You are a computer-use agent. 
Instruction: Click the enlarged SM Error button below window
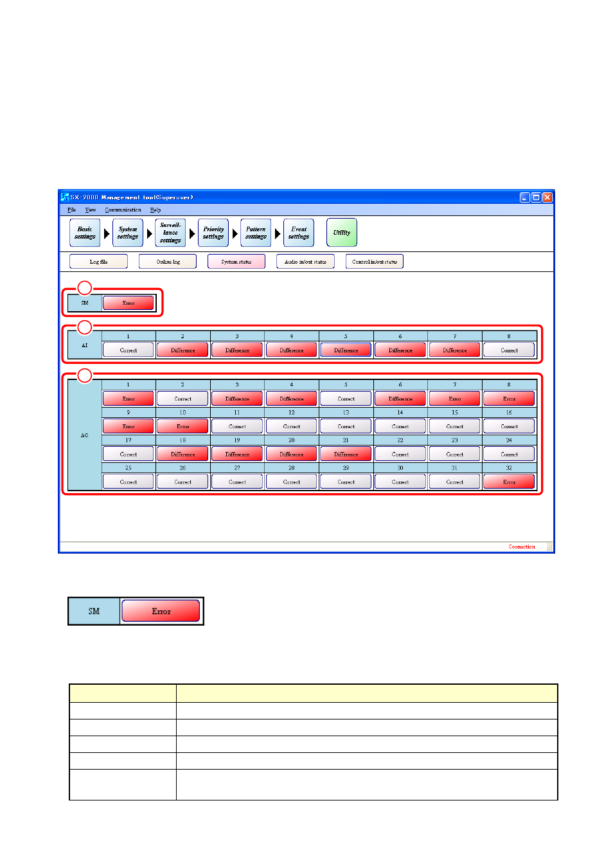click(161, 611)
